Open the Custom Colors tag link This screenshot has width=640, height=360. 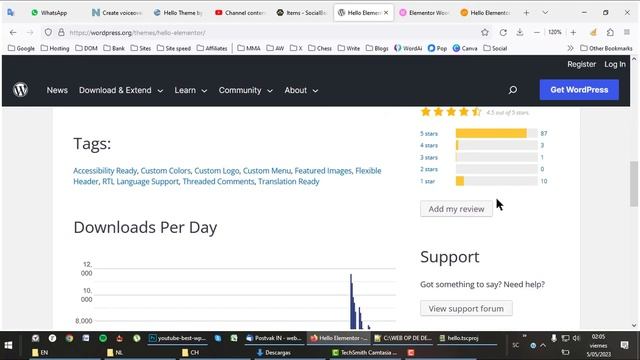pyautogui.click(x=165, y=171)
